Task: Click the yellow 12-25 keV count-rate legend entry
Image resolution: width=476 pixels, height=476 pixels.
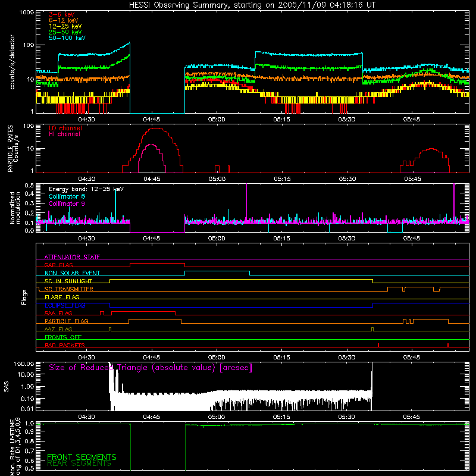Action: (x=65, y=26)
